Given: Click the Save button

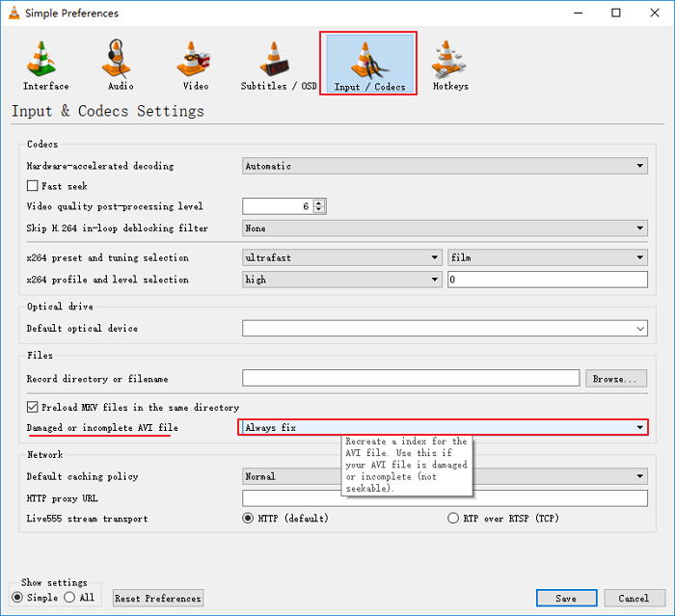Looking at the screenshot, I should coord(567,598).
